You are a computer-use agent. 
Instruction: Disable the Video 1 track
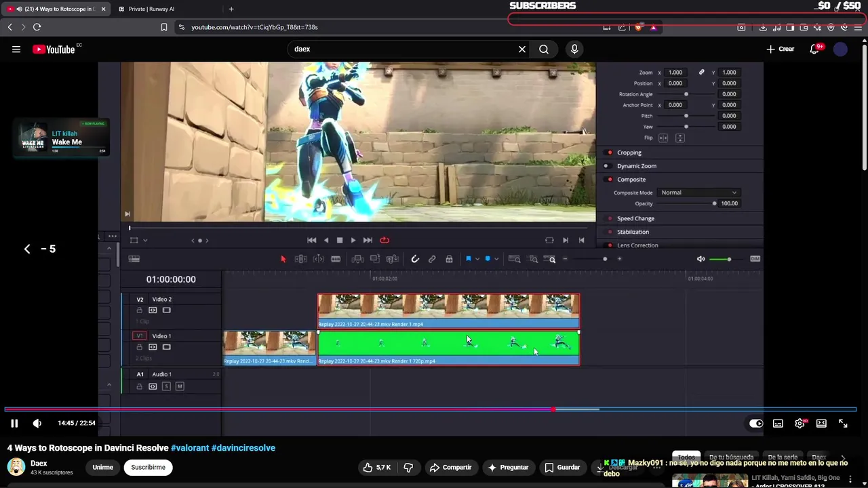(x=166, y=347)
